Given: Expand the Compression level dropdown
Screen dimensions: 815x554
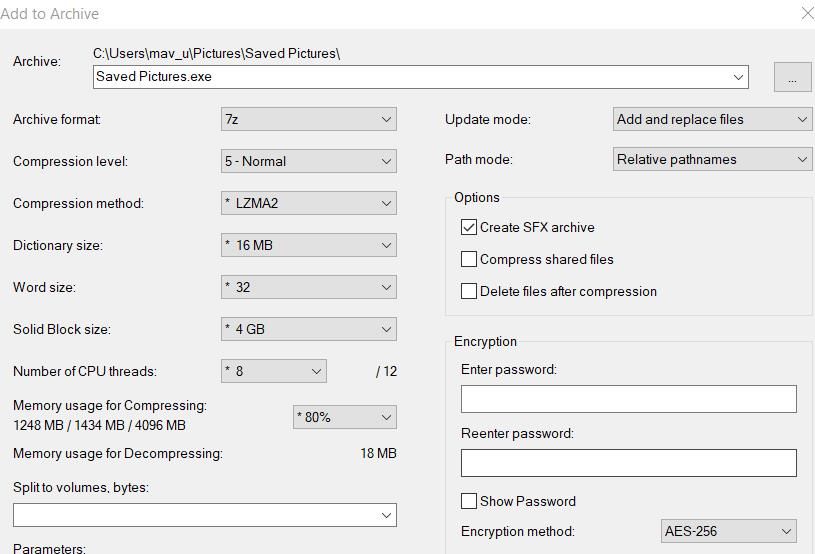Looking at the screenshot, I should (x=308, y=161).
